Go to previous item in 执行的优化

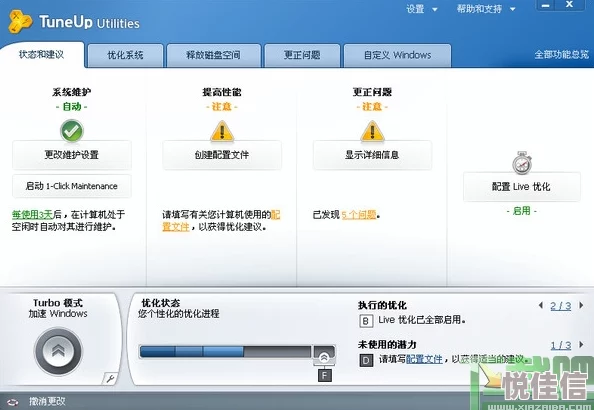(541, 305)
